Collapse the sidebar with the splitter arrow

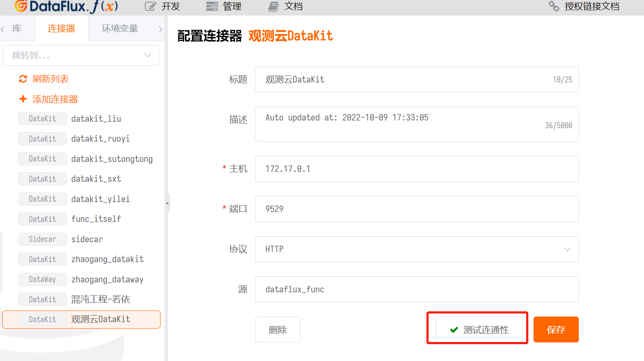point(167,203)
